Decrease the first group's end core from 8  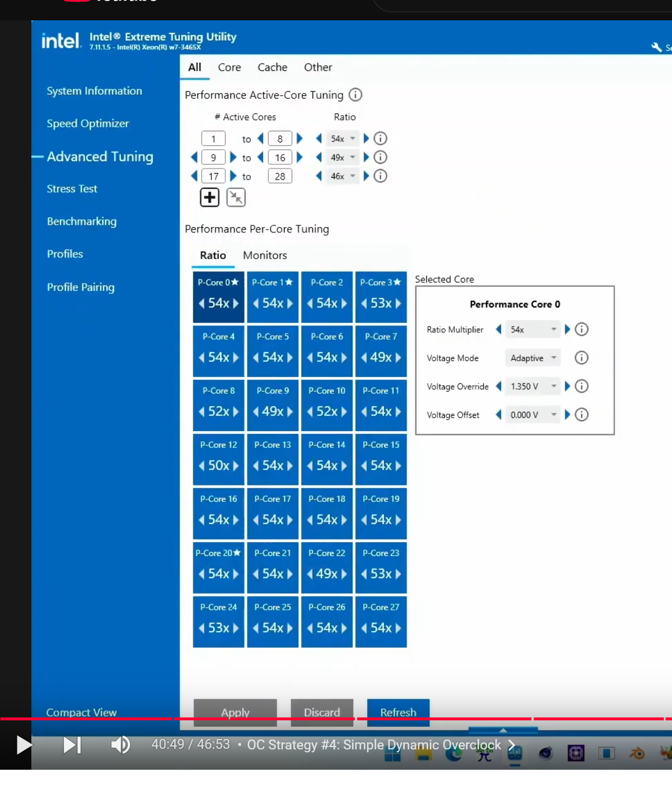[x=260, y=138]
